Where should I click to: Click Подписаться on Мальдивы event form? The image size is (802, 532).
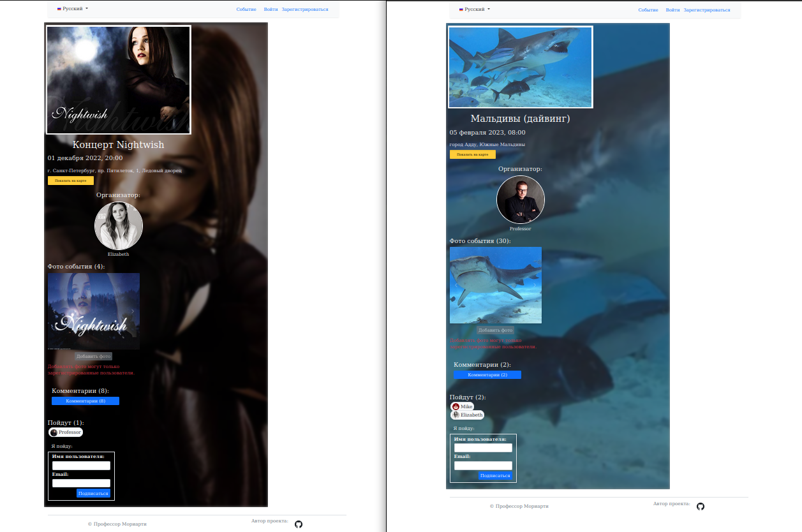495,475
